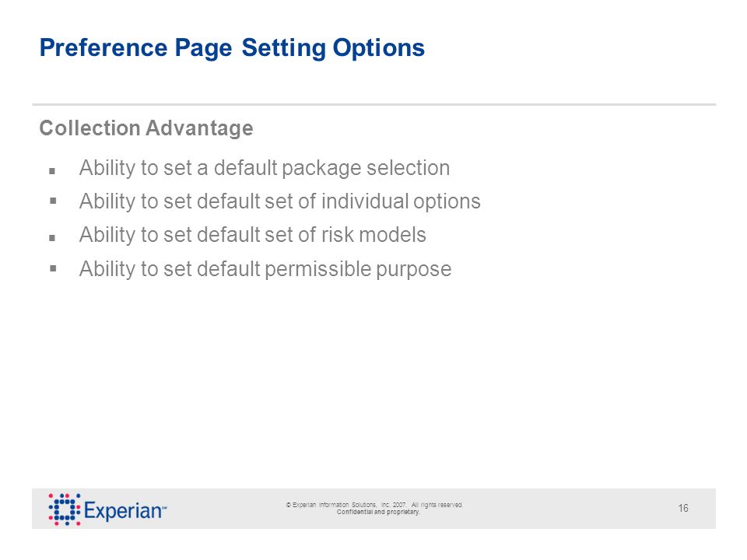Viewport: 747px width, 560px height.
Task: Click the words 'permissible purpose' in last bullet
Action: 358,270
